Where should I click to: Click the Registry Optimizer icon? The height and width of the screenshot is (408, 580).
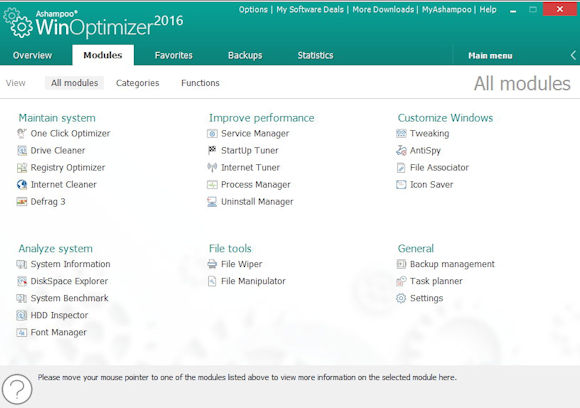[22, 168]
